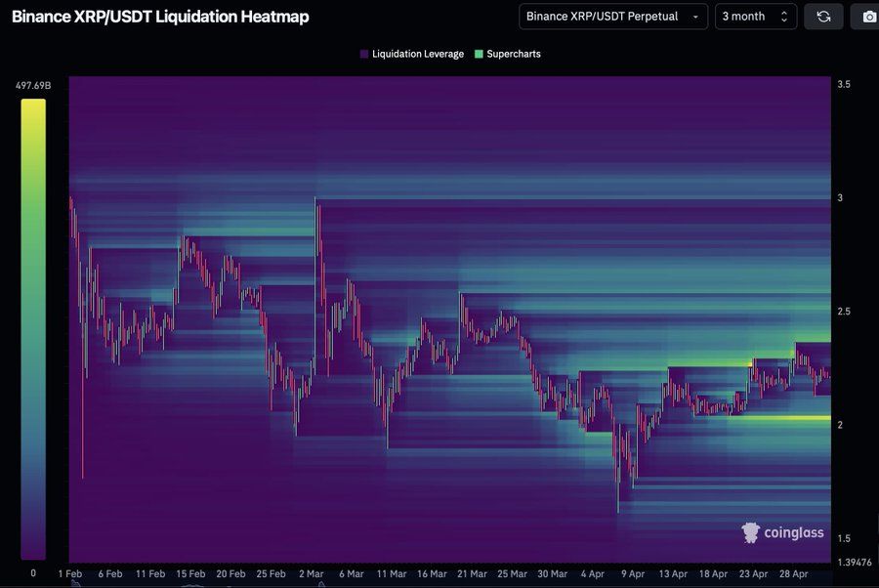Click the green Supercharts legend swatch
Screen dimensions: 879x588
click(479, 54)
